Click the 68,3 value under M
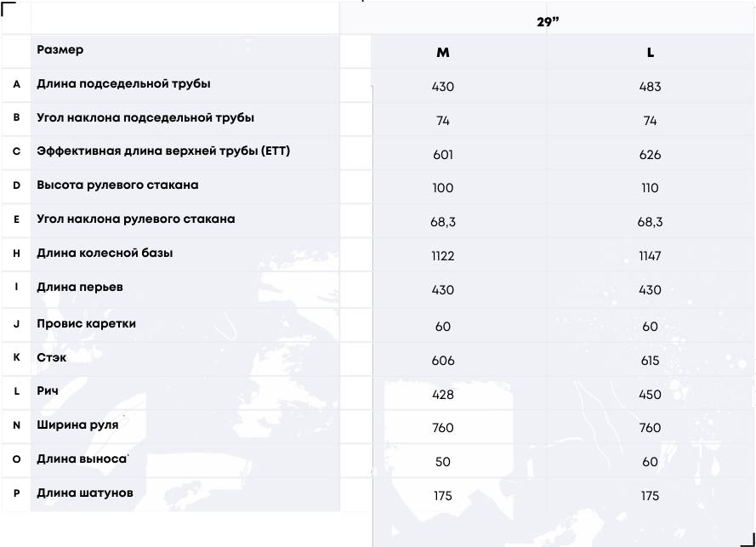Image resolution: width=756 pixels, height=547 pixels. [x=442, y=222]
